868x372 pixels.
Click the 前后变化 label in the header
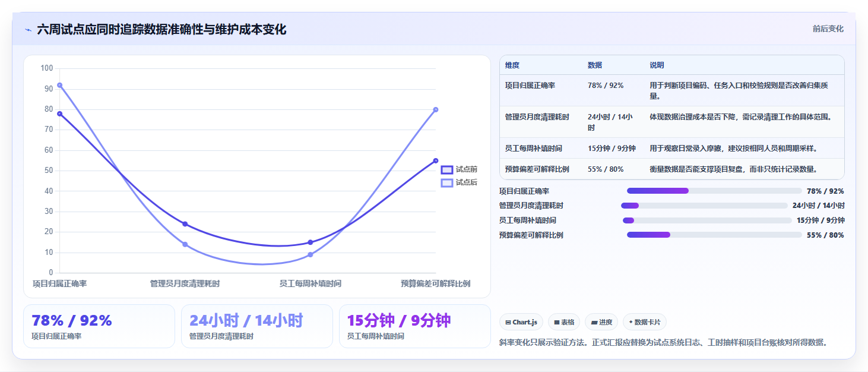828,29
